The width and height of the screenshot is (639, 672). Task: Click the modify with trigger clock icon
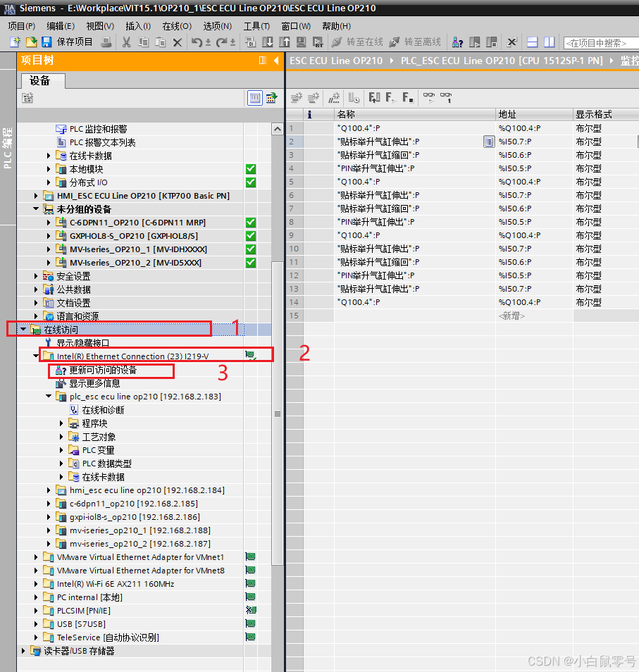point(354,98)
